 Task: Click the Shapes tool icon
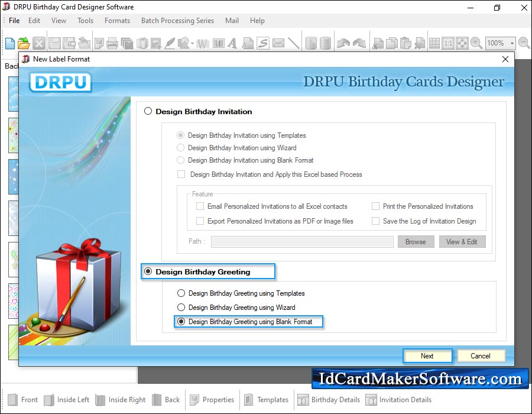pyautogui.click(x=184, y=43)
